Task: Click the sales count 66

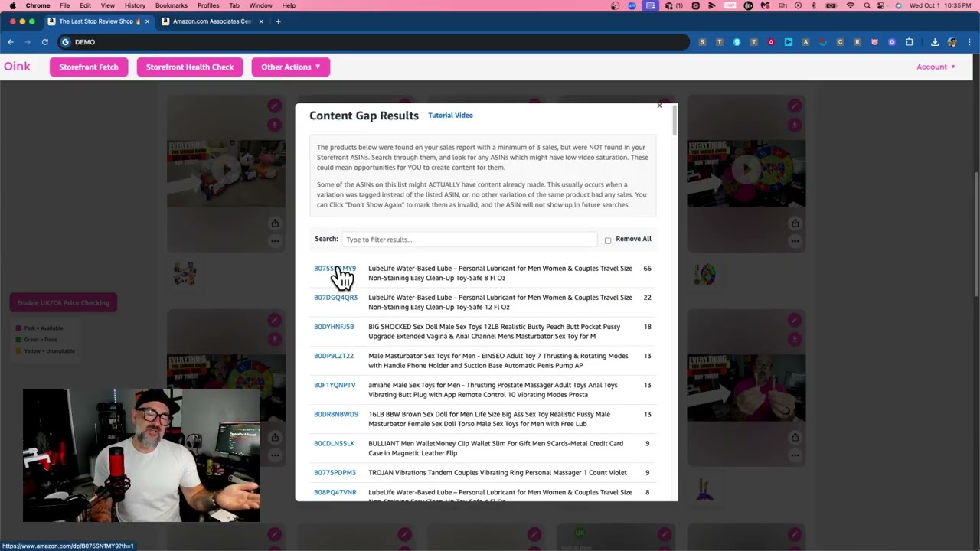Action: (647, 269)
